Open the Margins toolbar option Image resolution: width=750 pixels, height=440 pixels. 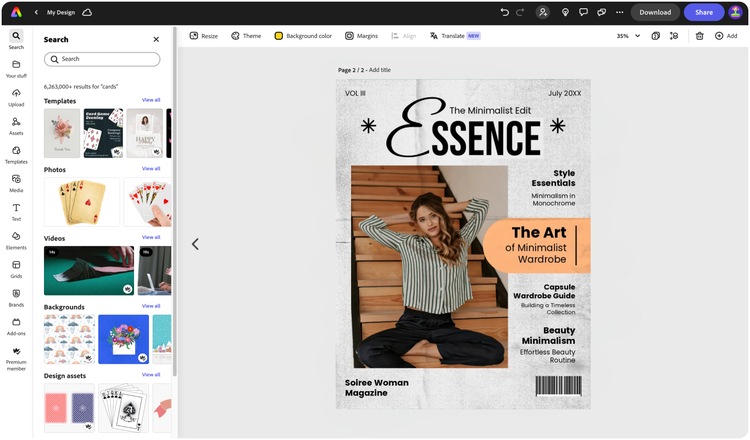[x=362, y=36]
